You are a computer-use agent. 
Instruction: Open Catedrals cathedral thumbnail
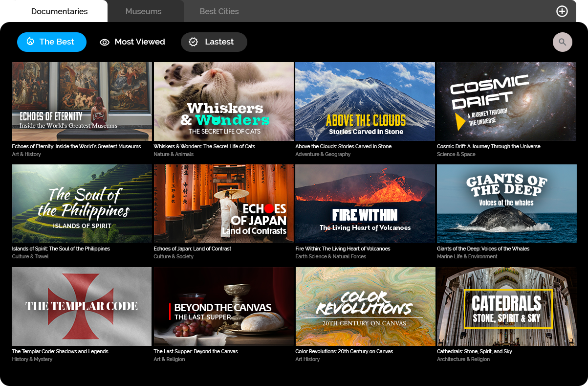(507, 306)
